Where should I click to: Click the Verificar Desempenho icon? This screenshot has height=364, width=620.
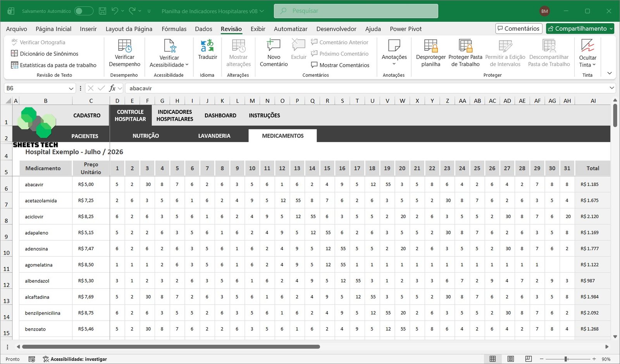point(124,46)
